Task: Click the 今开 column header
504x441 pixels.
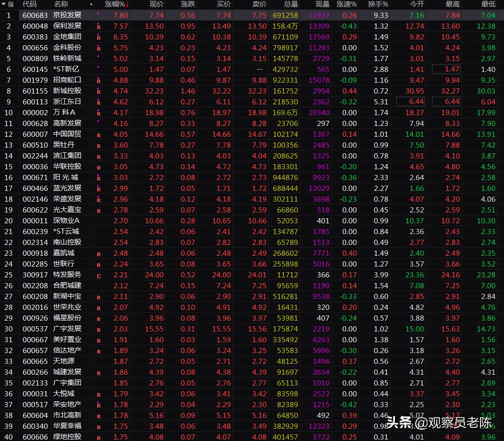Action: [417, 4]
